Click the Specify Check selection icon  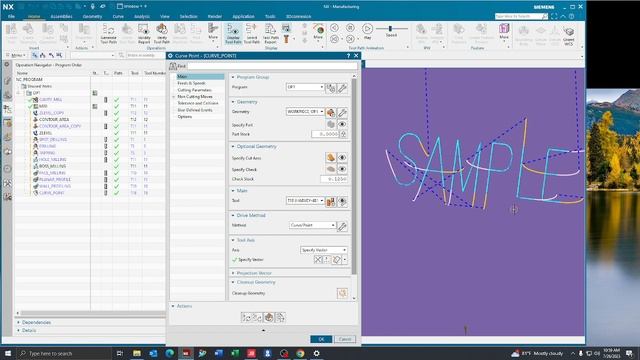tap(331, 169)
